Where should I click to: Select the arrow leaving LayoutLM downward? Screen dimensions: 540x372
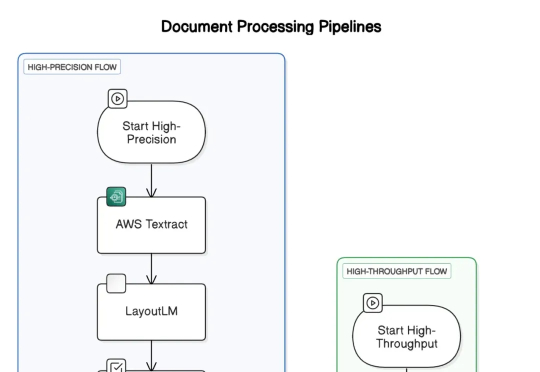[152, 355]
